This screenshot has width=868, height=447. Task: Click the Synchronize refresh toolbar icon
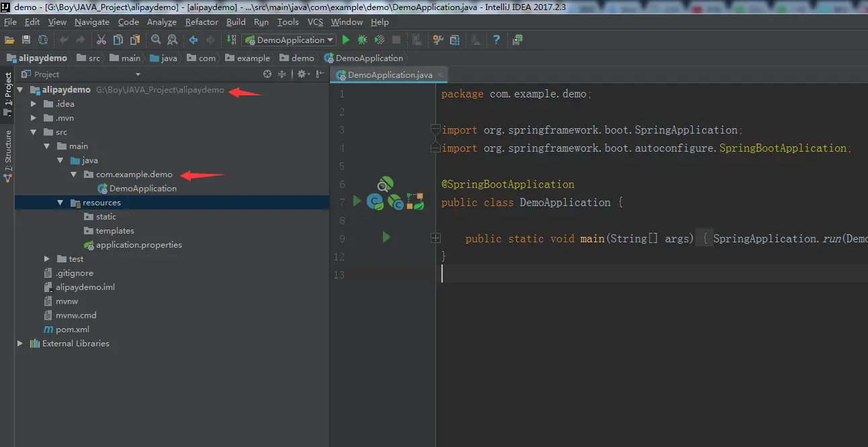(x=43, y=40)
